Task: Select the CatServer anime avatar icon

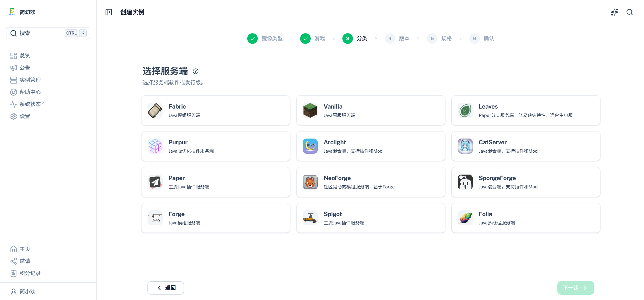Action: [465, 146]
